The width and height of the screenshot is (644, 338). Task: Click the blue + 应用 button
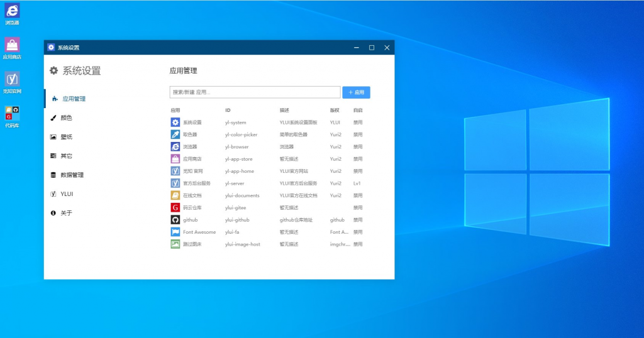pos(356,92)
